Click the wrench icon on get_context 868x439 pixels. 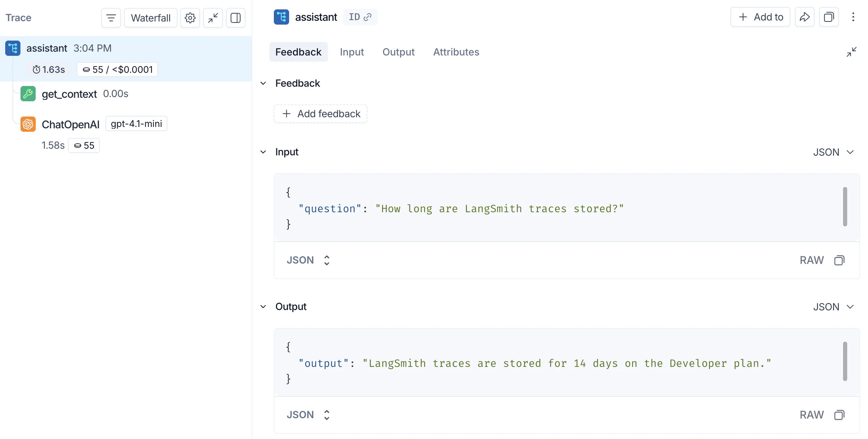28,94
